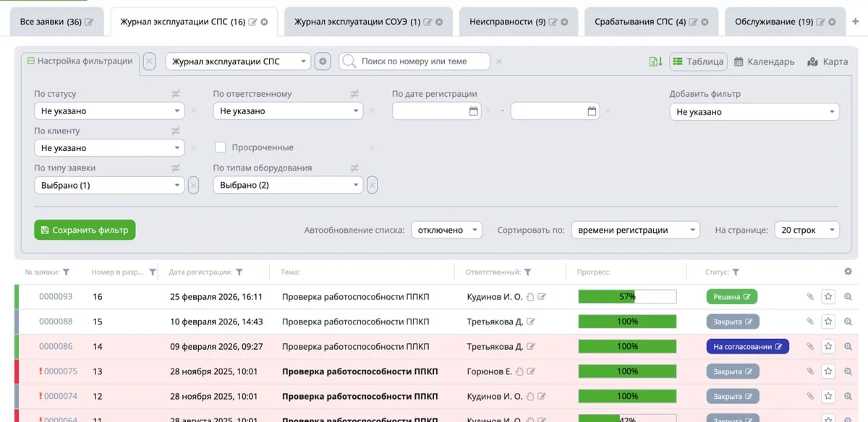The height and width of the screenshot is (422, 868).
Task: Select the Таблица view button
Action: [698, 61]
